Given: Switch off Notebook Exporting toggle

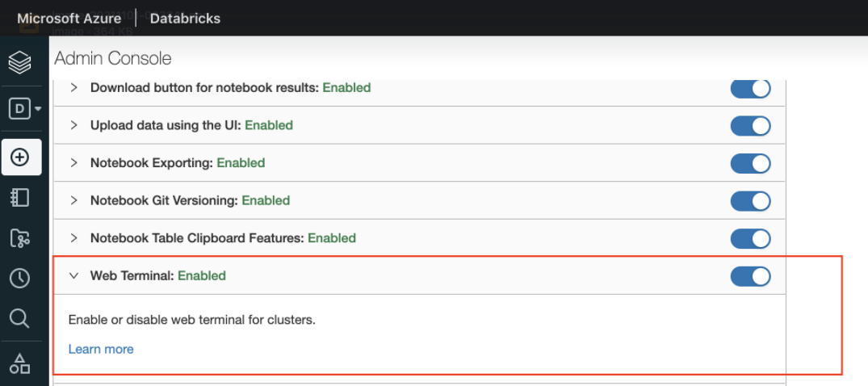Looking at the screenshot, I should tap(750, 163).
